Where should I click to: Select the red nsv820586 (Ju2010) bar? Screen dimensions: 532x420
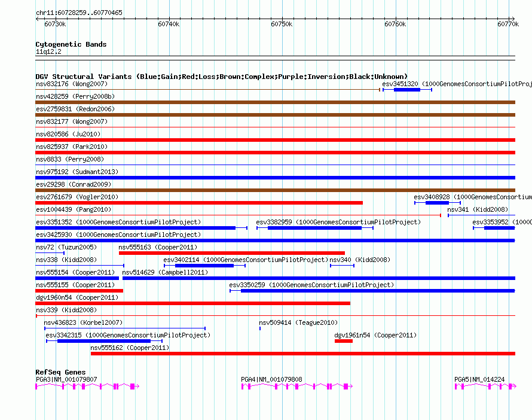pyautogui.click(x=275, y=140)
